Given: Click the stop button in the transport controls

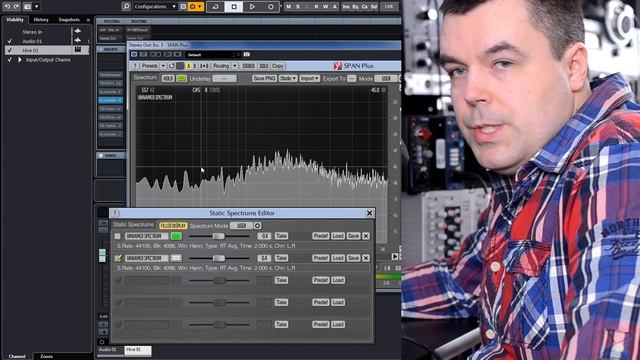Looking at the screenshot, I should (x=234, y=7).
